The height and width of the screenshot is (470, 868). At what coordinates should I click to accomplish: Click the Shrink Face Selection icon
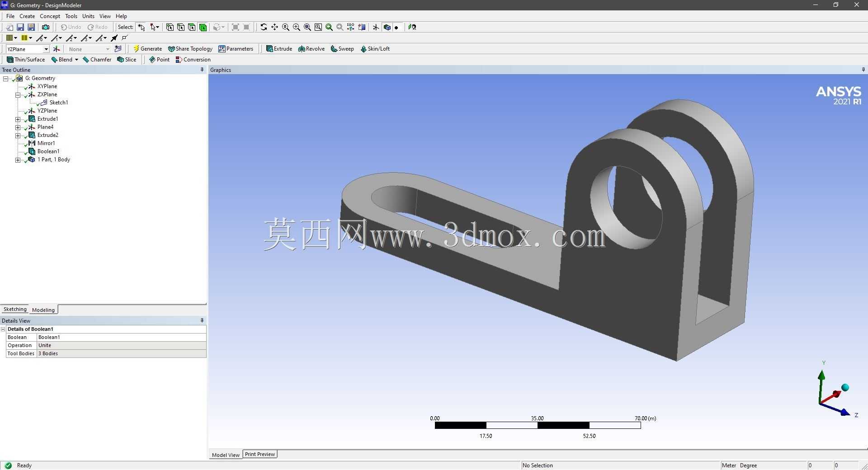click(246, 27)
